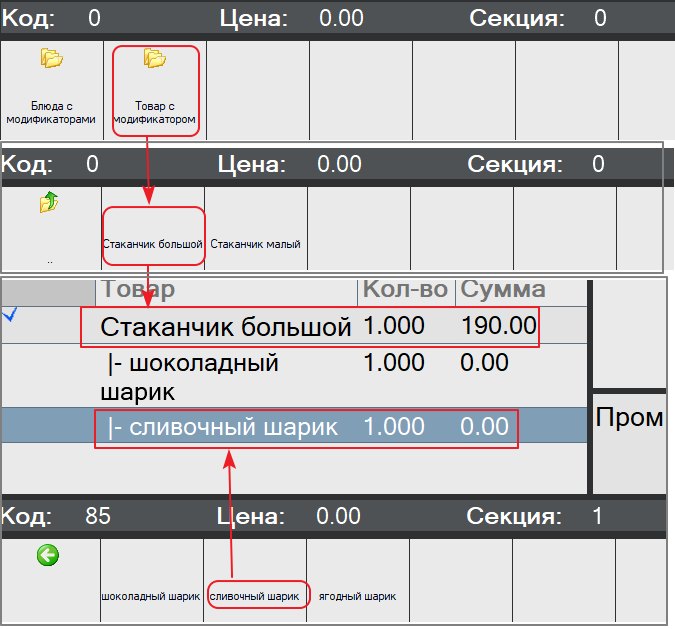Choose the сливочный шарик modifier button
The width and height of the screenshot is (675, 629).
[x=255, y=580]
